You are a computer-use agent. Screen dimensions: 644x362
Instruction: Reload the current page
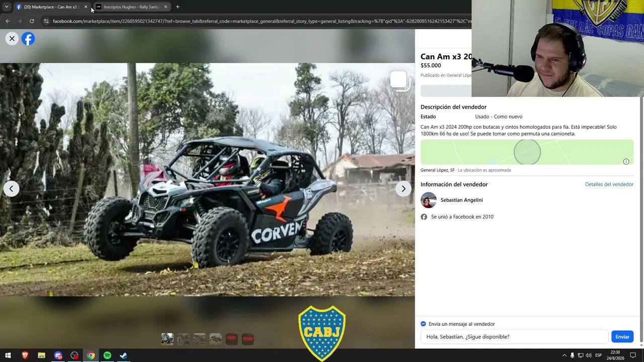32,21
